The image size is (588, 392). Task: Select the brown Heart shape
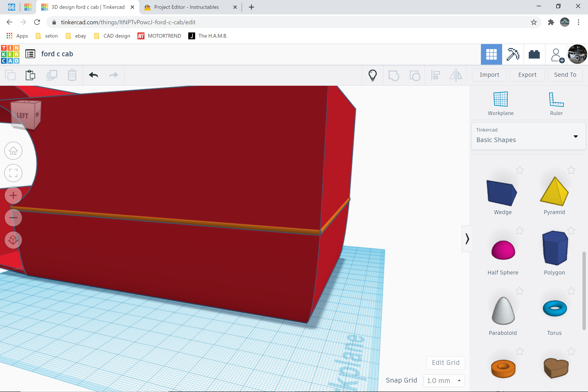pyautogui.click(x=556, y=368)
